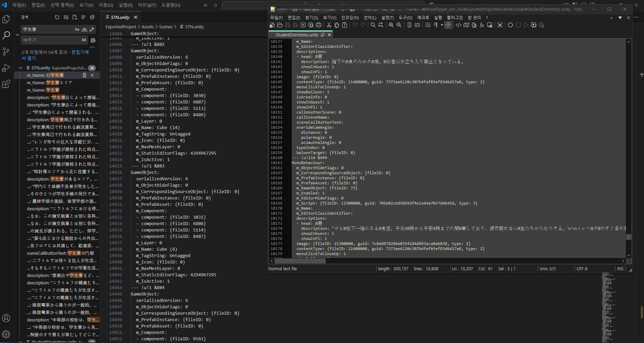644x343 pixels.
Task: Click Copy icon in Notepad++ toolbar
Action: point(337,25)
